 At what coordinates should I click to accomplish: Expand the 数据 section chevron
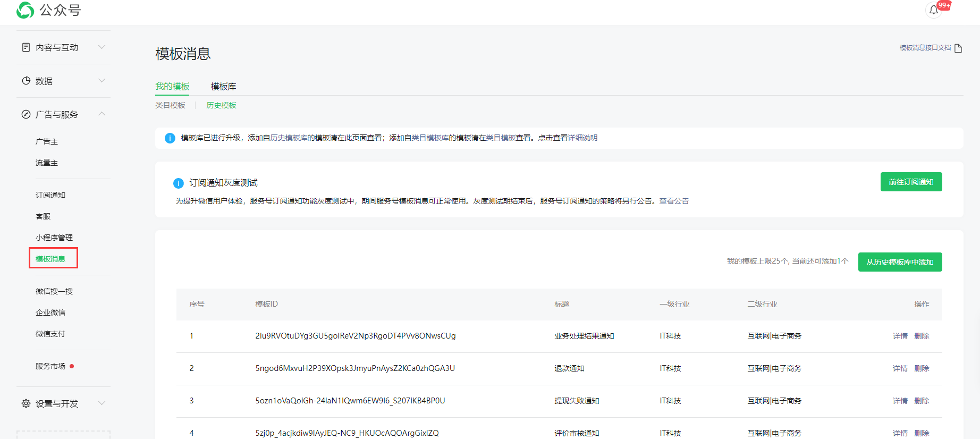tap(102, 81)
